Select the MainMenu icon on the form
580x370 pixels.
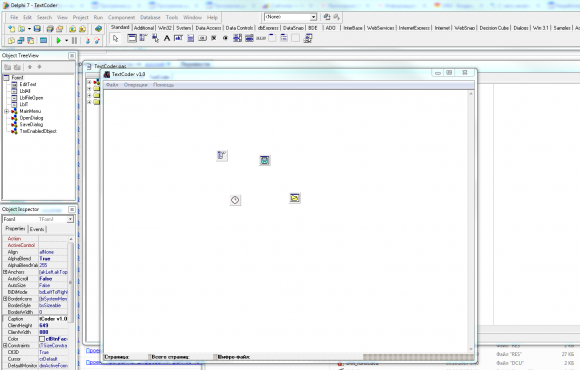(222, 155)
